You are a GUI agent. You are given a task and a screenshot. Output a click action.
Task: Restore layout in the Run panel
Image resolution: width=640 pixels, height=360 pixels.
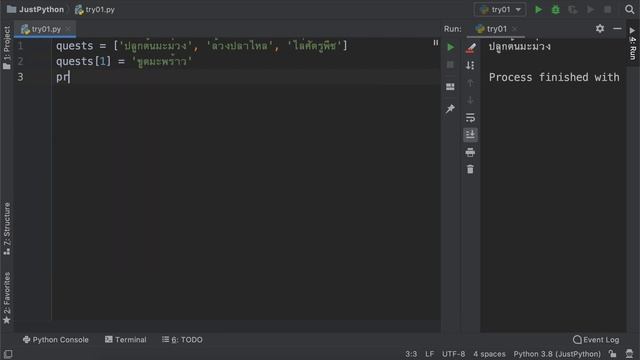[450, 87]
